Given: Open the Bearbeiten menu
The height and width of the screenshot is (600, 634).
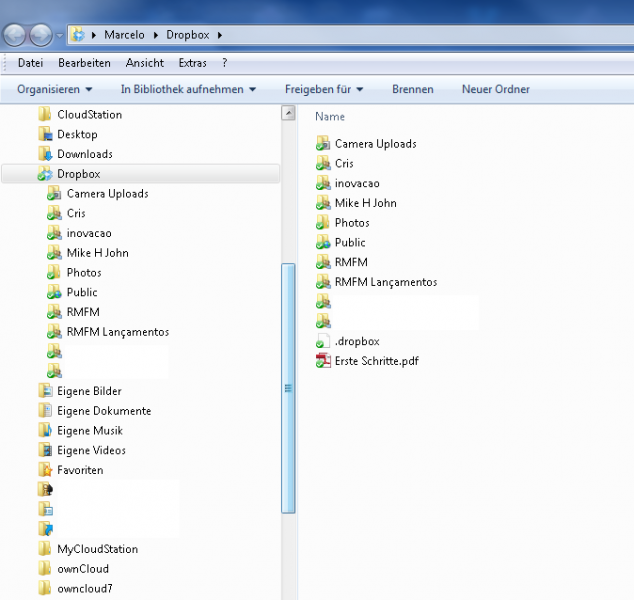Looking at the screenshot, I should (84, 63).
